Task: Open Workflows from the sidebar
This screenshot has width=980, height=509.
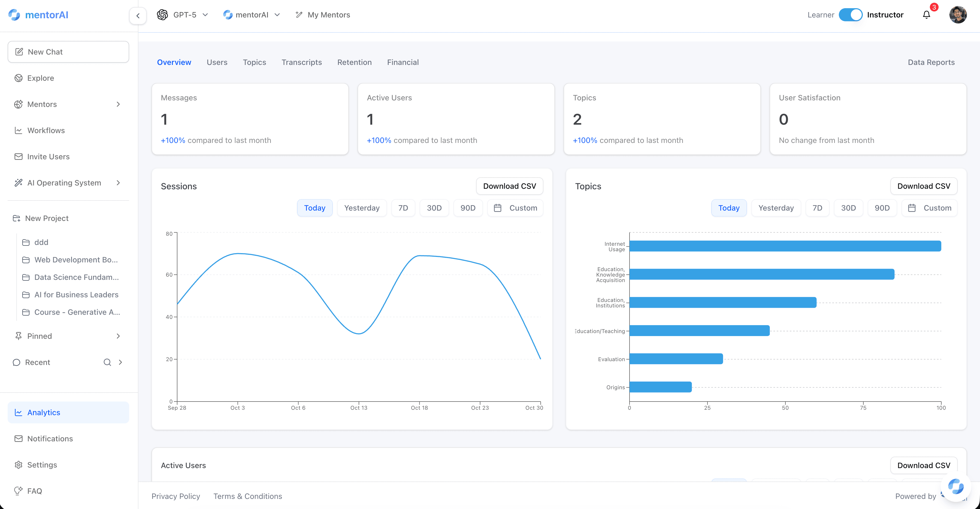Action: click(46, 130)
